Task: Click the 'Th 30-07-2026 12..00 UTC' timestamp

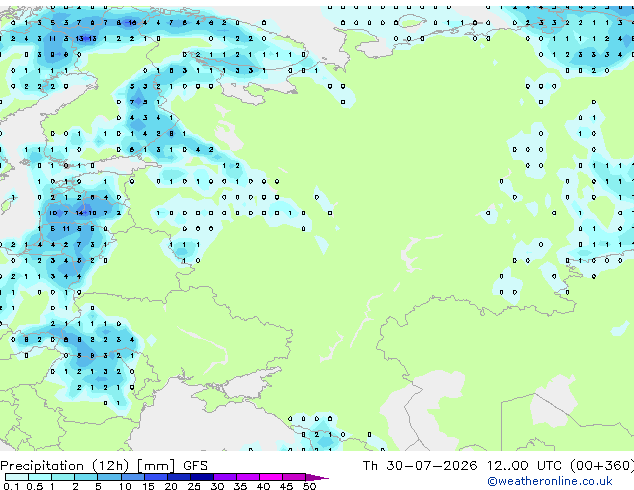Action: [x=462, y=466]
